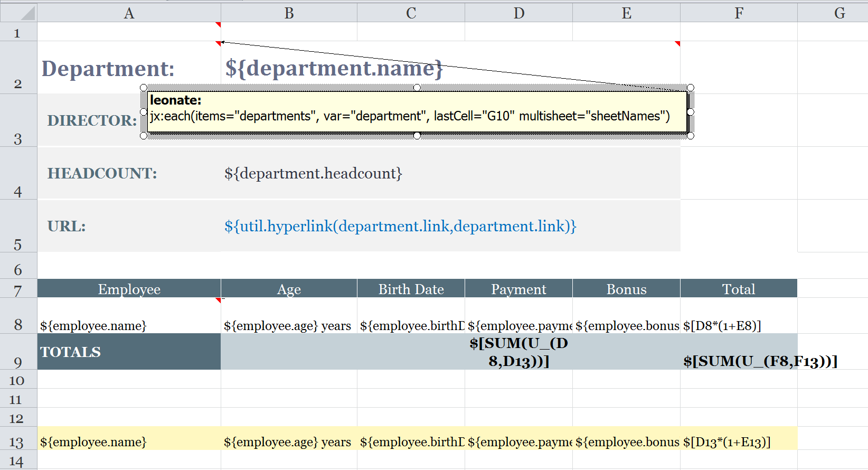Viewport: 868px width, 470px height.
Task: Click inside the leonate jx:each comment text
Action: 409,116
